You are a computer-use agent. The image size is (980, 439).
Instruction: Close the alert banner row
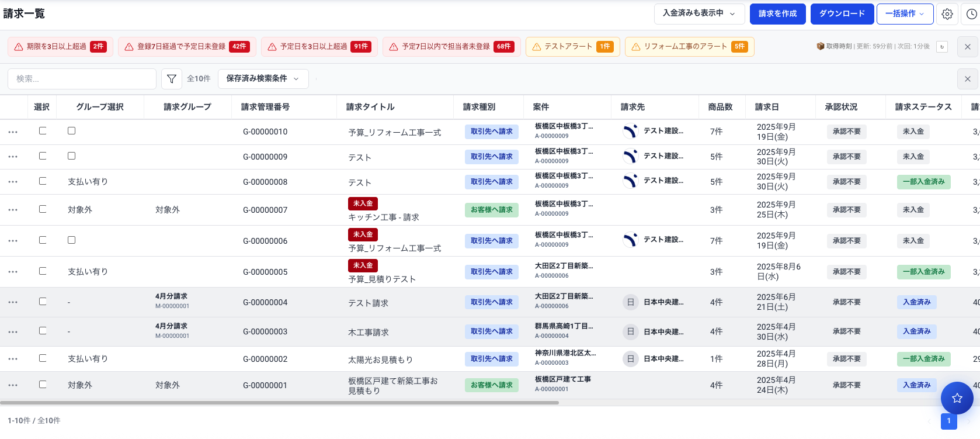point(968,47)
